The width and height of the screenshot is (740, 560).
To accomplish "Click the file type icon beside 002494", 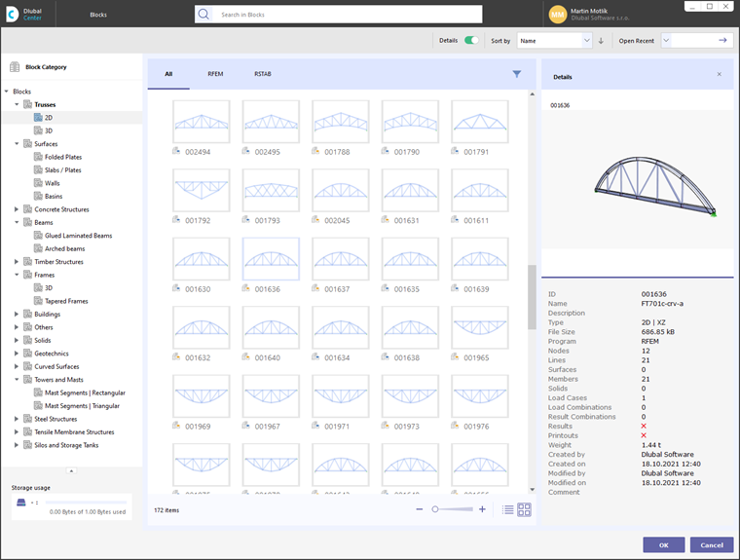I will point(176,151).
